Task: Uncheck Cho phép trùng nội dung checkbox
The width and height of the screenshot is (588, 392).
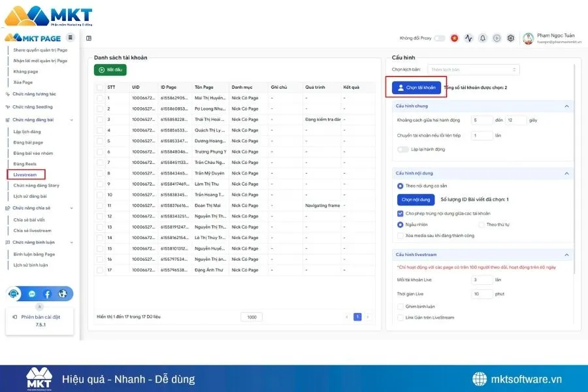Action: [399, 212]
